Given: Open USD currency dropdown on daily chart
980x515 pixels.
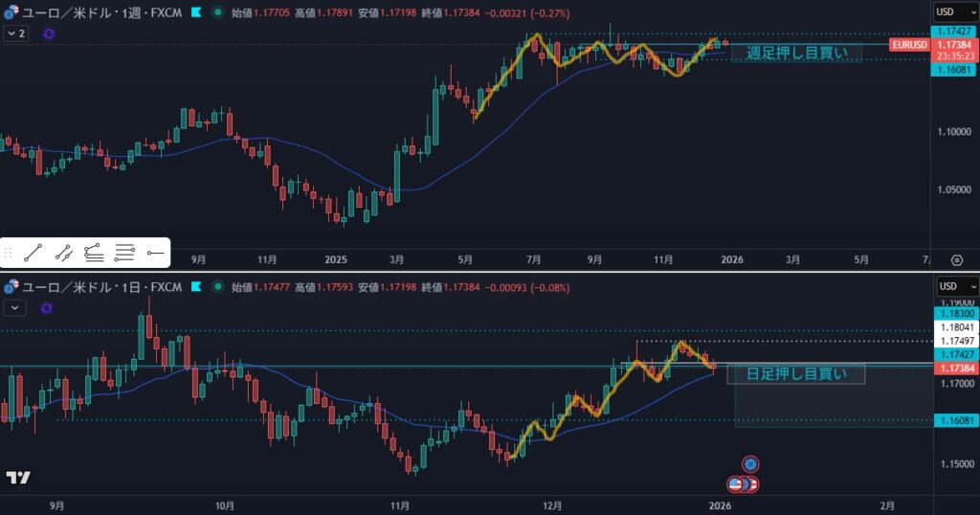Looking at the screenshot, I should click(x=955, y=286).
